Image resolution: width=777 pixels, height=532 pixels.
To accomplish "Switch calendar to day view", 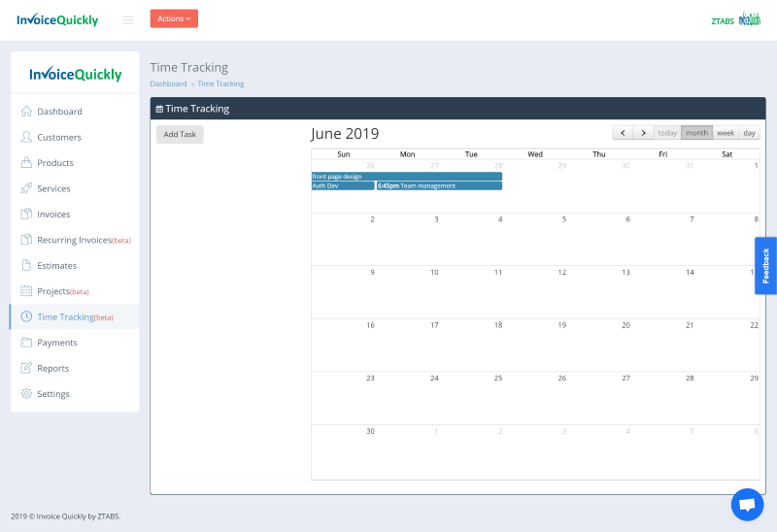I will pyautogui.click(x=749, y=133).
